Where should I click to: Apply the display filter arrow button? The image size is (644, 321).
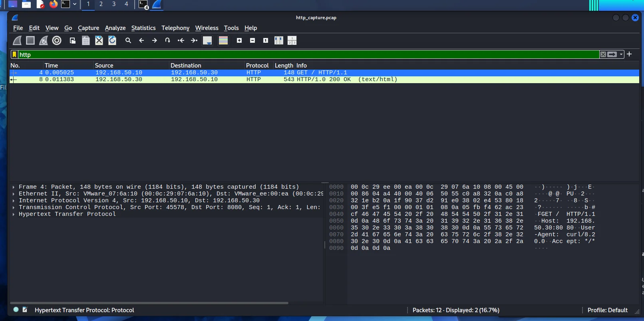coord(612,54)
